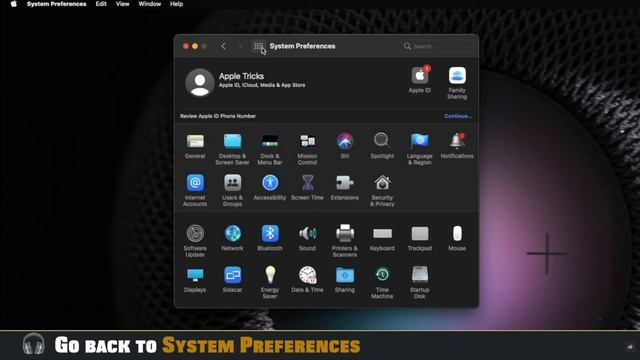
Task: Open the Window menu
Action: 149,4
